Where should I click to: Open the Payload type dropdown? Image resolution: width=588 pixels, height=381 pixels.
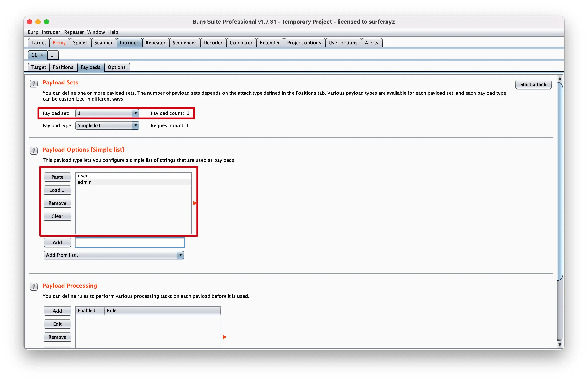coord(107,125)
